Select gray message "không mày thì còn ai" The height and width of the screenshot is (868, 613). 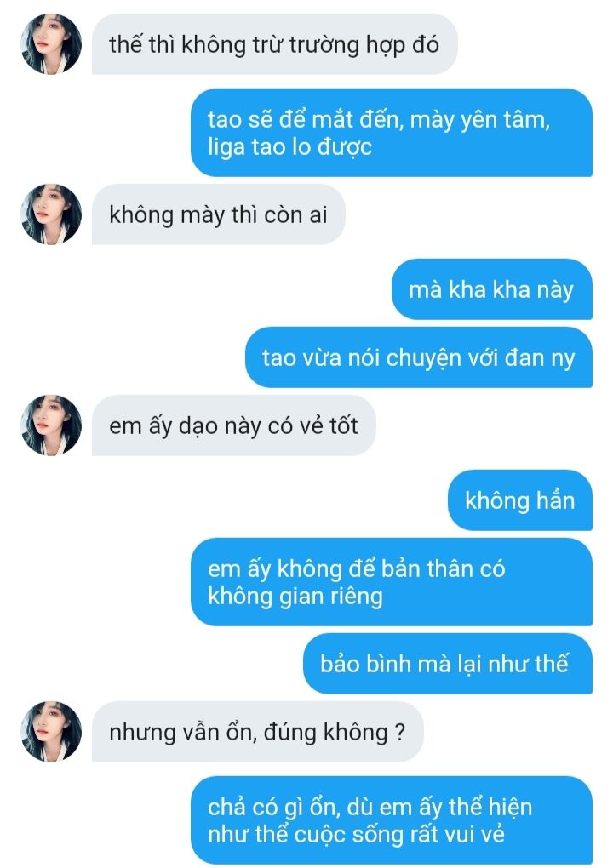[x=218, y=214]
